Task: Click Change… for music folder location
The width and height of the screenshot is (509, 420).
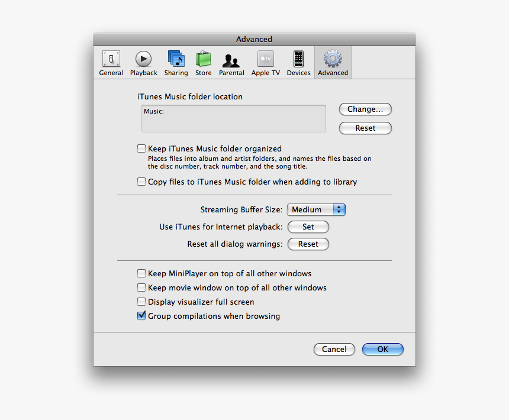Action: tap(366, 109)
